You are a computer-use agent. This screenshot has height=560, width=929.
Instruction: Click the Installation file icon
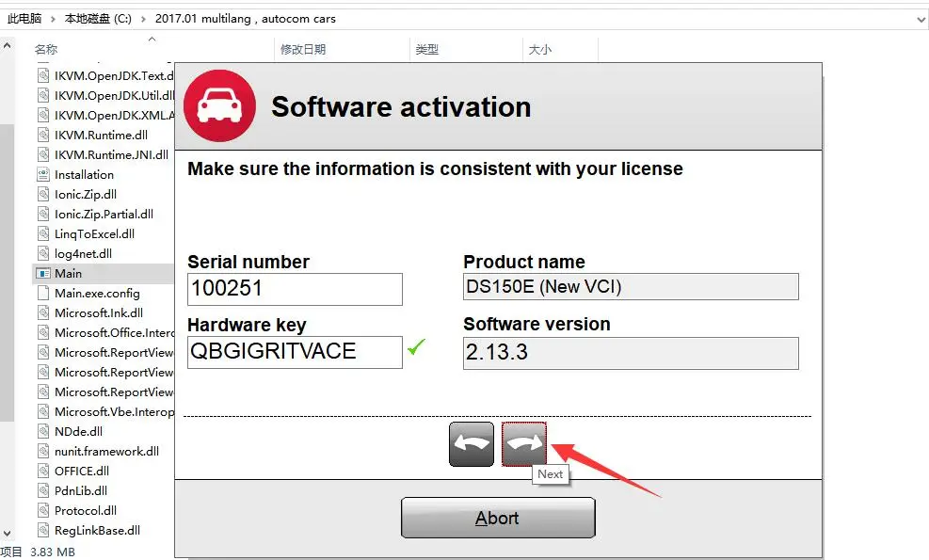[43, 174]
